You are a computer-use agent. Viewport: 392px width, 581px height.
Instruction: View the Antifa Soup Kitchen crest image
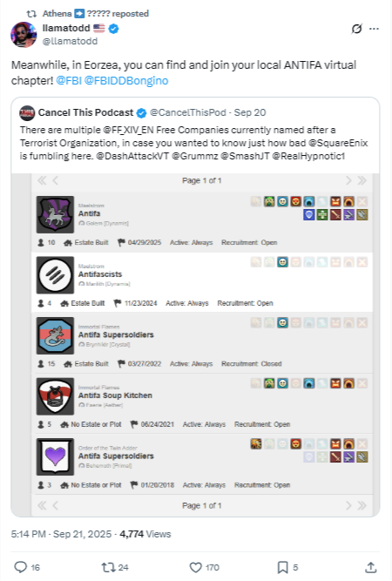[x=55, y=396]
